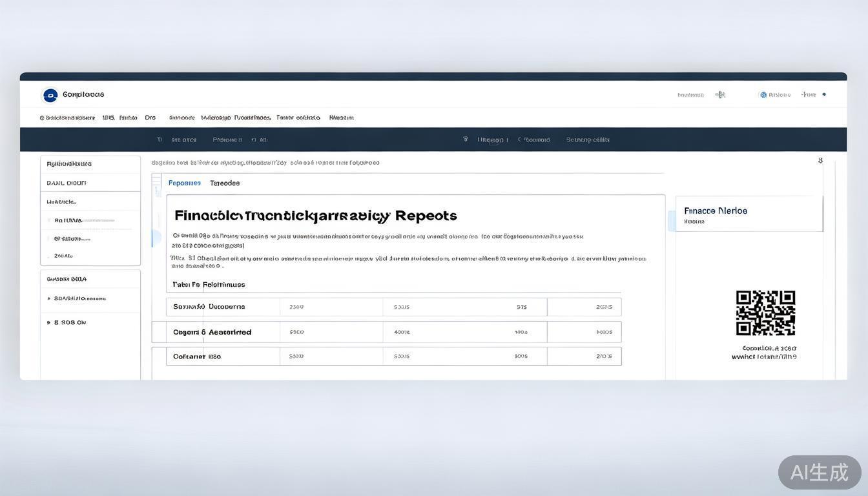Screen dimensions: 868x496
Task: Select the 'Ogarri 6 Aeatorirred' table row
Action: [x=212, y=332]
